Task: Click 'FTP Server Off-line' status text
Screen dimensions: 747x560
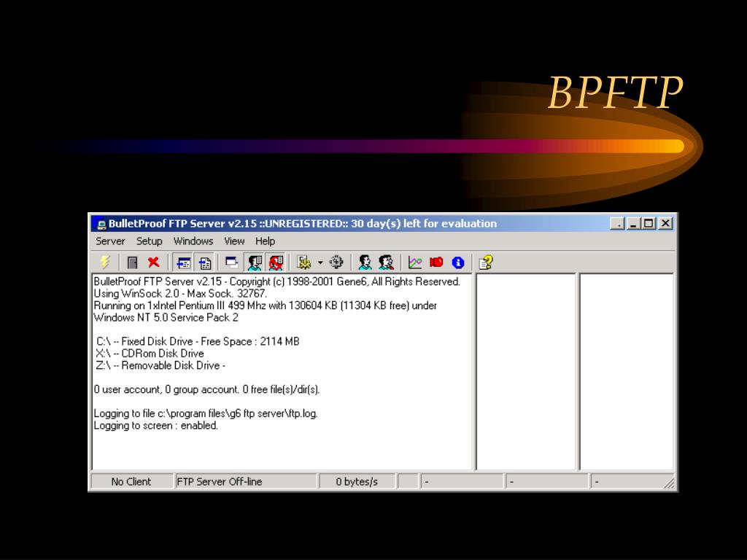Action: [x=219, y=481]
